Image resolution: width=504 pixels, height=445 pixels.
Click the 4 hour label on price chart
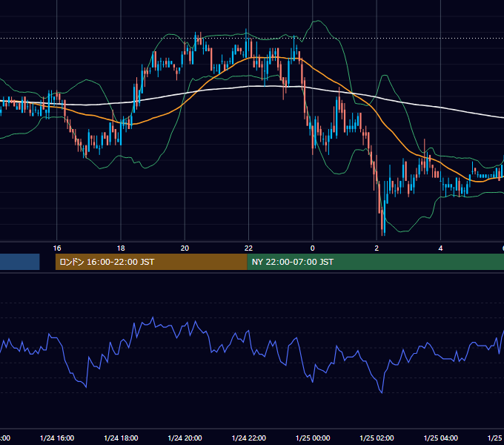(440, 248)
